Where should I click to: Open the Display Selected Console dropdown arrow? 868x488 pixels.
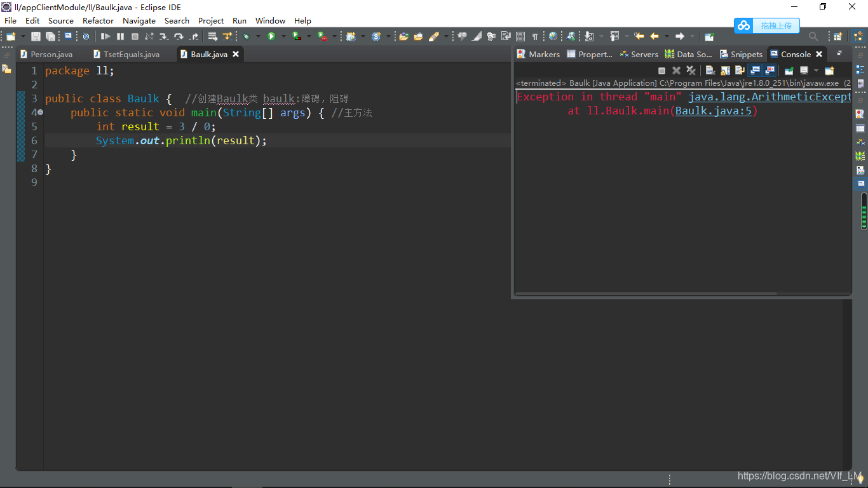click(816, 71)
